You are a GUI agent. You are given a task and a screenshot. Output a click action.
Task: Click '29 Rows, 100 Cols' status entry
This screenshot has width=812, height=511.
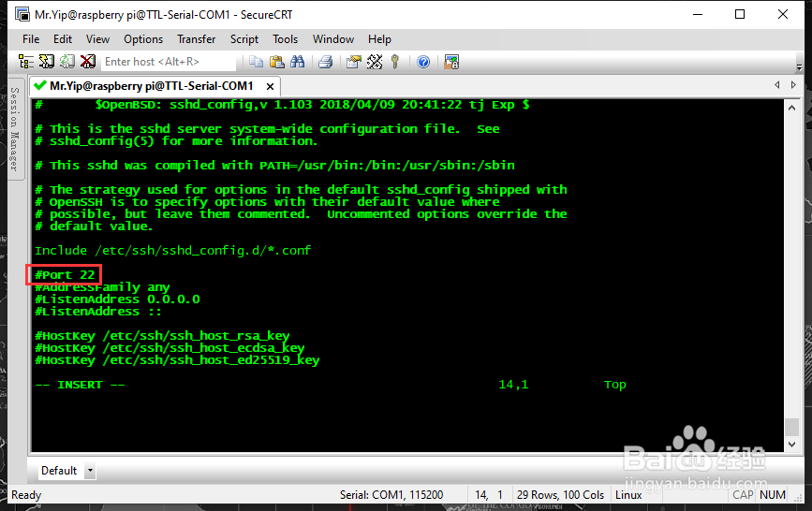tap(560, 495)
